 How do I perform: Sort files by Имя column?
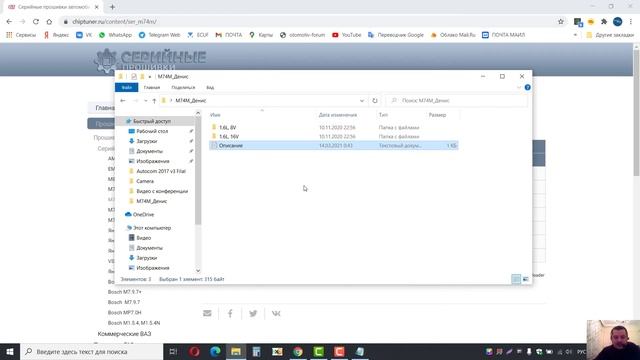[x=215, y=115]
